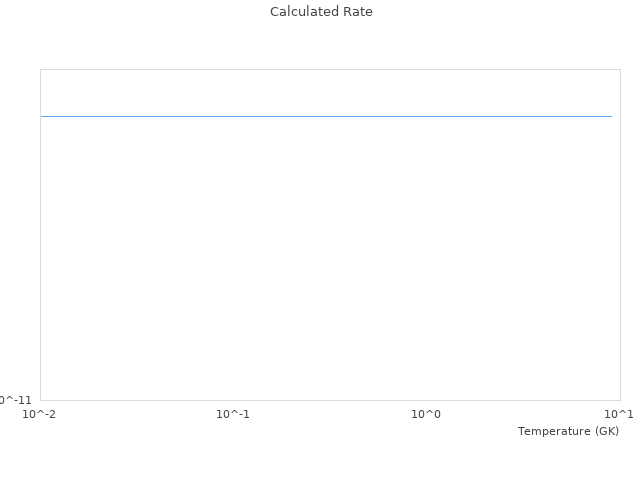Click the 10^0 x-axis tick label

[426, 414]
